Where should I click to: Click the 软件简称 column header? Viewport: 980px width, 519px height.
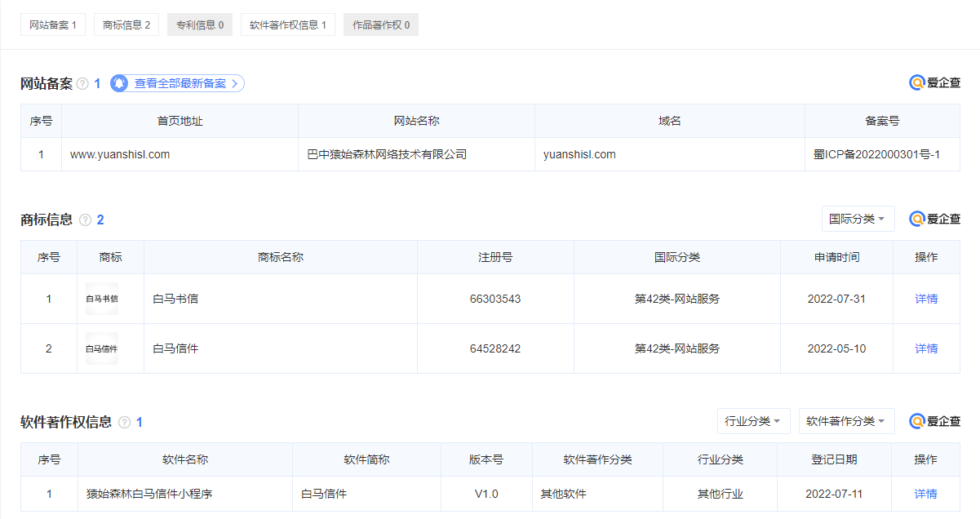366,459
